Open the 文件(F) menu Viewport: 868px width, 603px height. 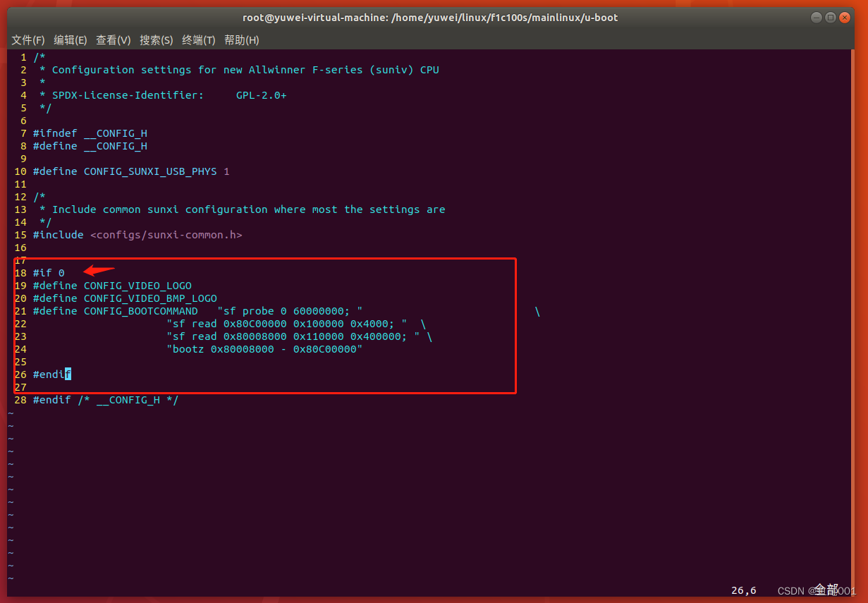pos(27,40)
